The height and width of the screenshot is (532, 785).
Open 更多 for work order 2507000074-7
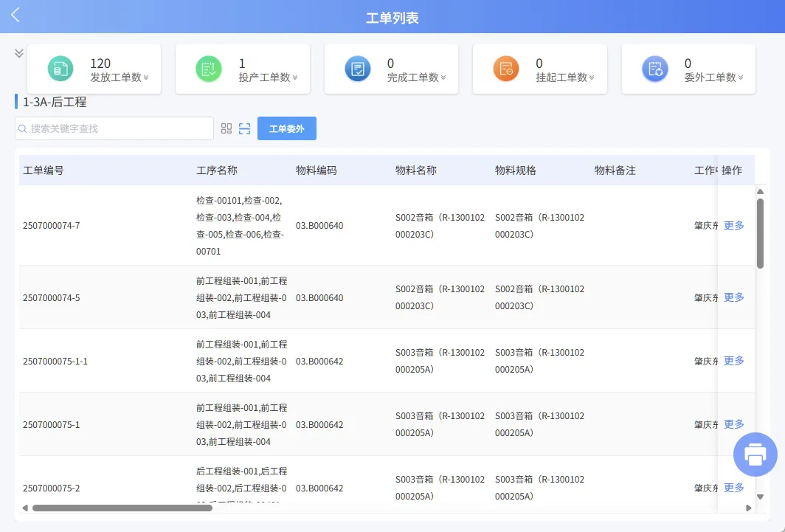click(x=734, y=226)
